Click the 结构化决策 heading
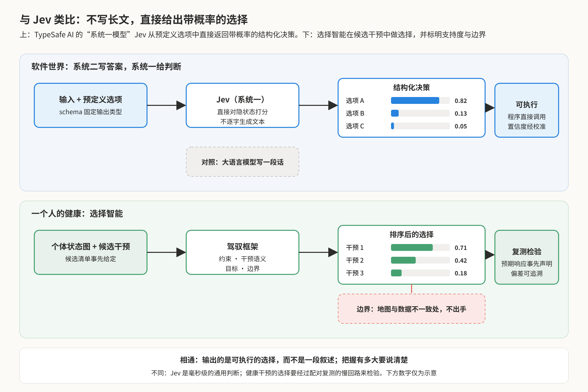This screenshot has height=392, width=588. point(412,87)
